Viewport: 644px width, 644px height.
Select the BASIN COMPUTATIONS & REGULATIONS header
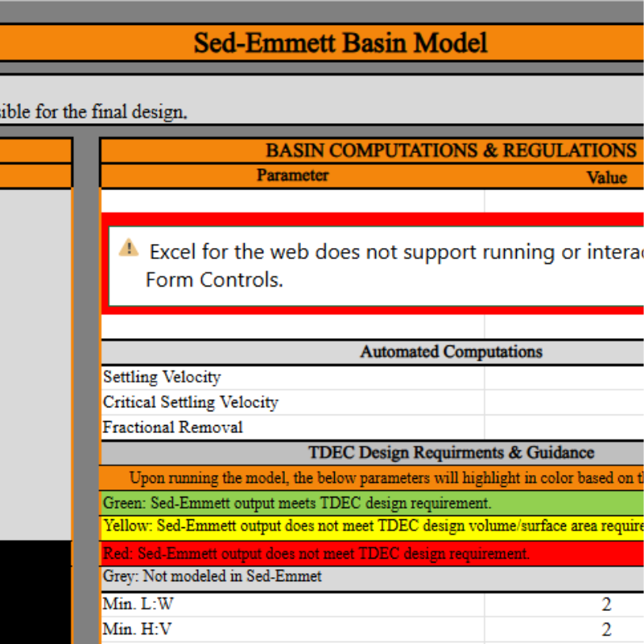[372, 151]
